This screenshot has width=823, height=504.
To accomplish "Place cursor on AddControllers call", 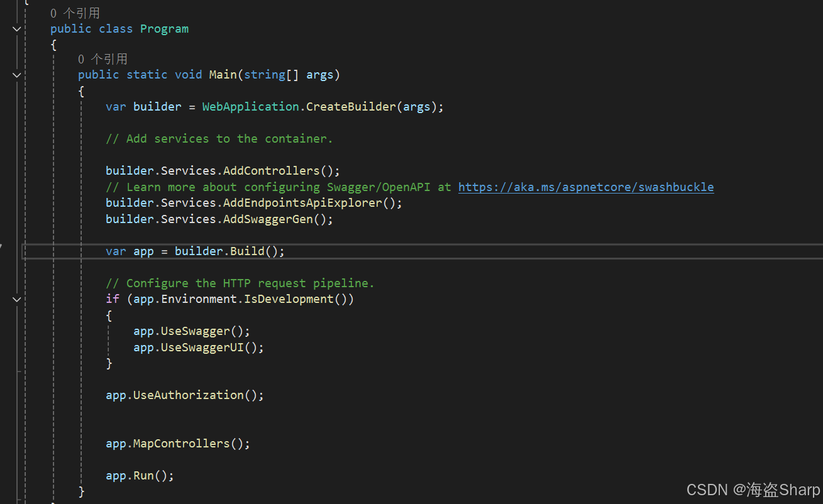I will coord(272,171).
